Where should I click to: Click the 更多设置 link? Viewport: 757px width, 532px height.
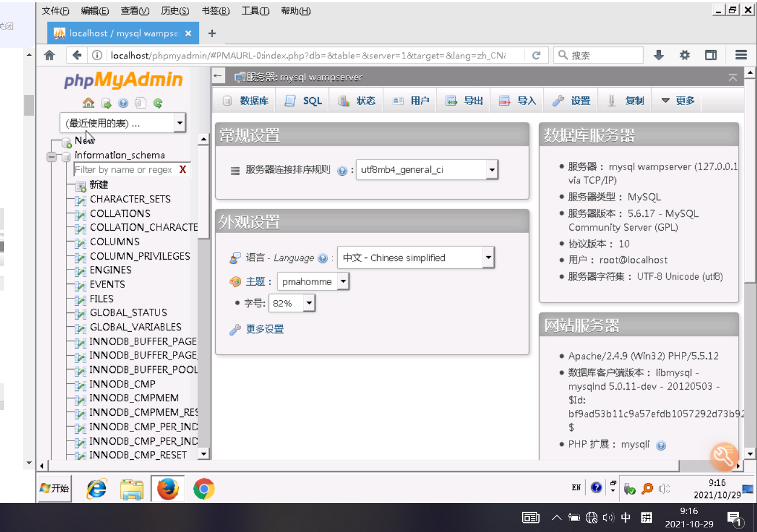tap(265, 330)
